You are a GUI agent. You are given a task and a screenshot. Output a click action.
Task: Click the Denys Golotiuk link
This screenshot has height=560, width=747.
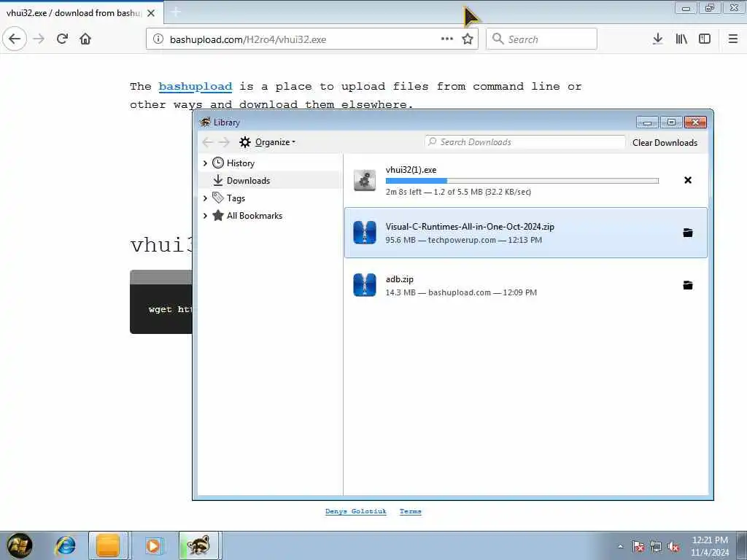point(356,511)
